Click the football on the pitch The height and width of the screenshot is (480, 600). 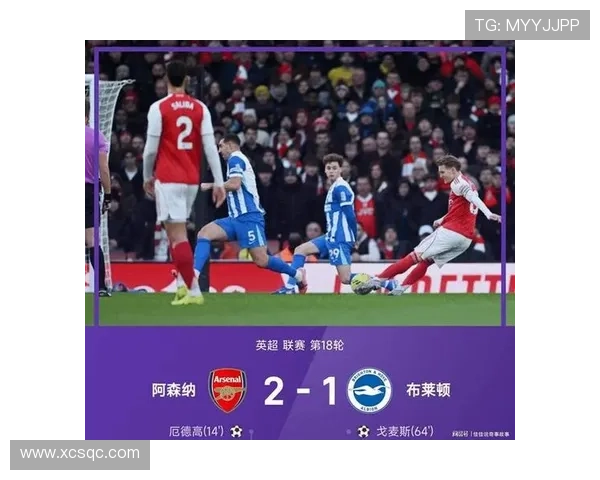[x=362, y=284]
